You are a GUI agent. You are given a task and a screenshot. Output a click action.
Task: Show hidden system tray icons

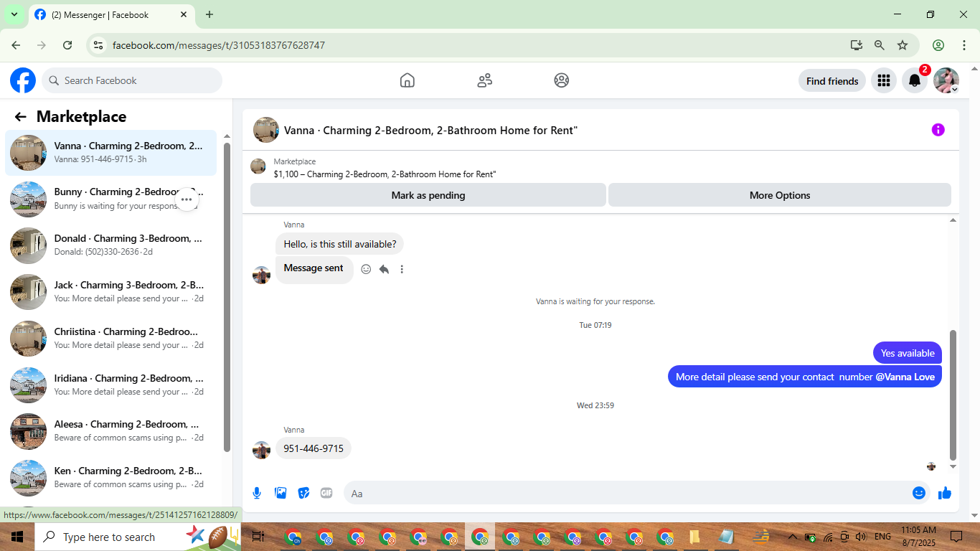point(792,537)
